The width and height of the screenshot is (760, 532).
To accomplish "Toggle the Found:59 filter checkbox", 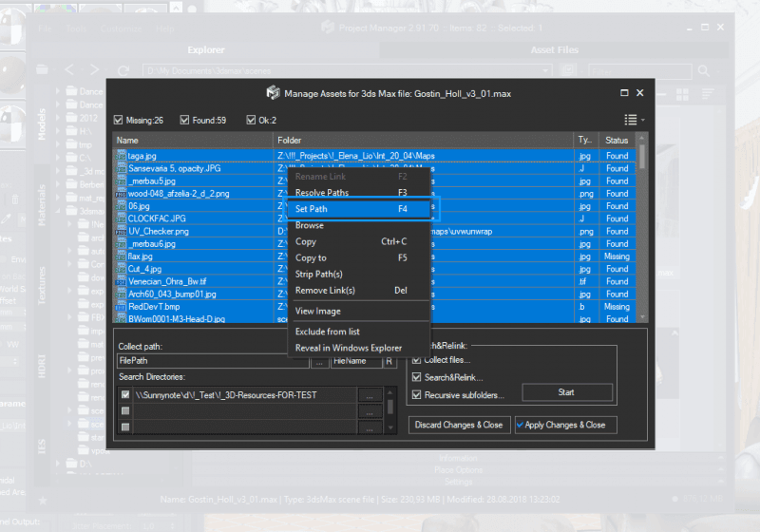I will pos(184,120).
